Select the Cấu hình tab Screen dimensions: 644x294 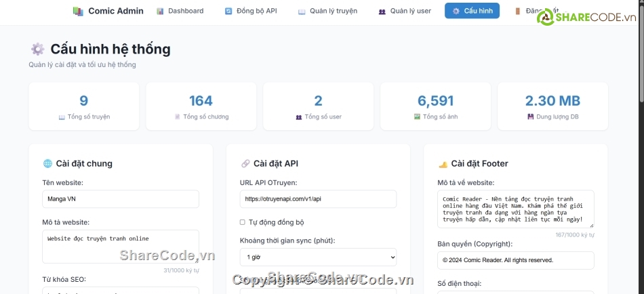(x=472, y=11)
